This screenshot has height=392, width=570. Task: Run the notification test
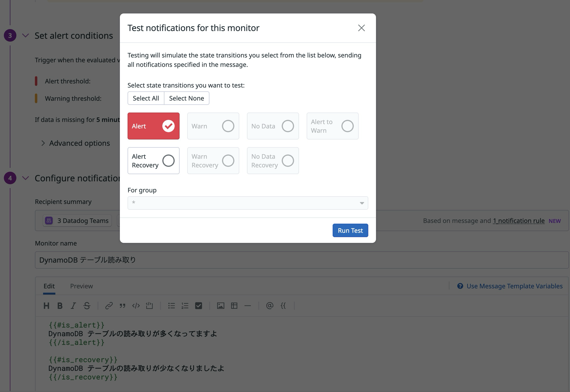tap(350, 230)
